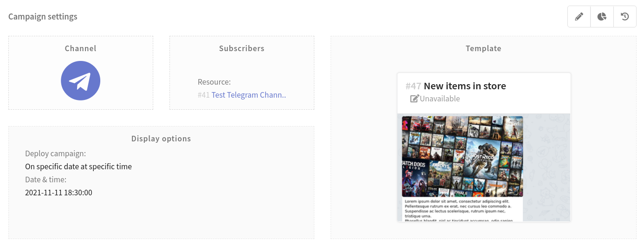Open the New items in store template

pyautogui.click(x=465, y=86)
